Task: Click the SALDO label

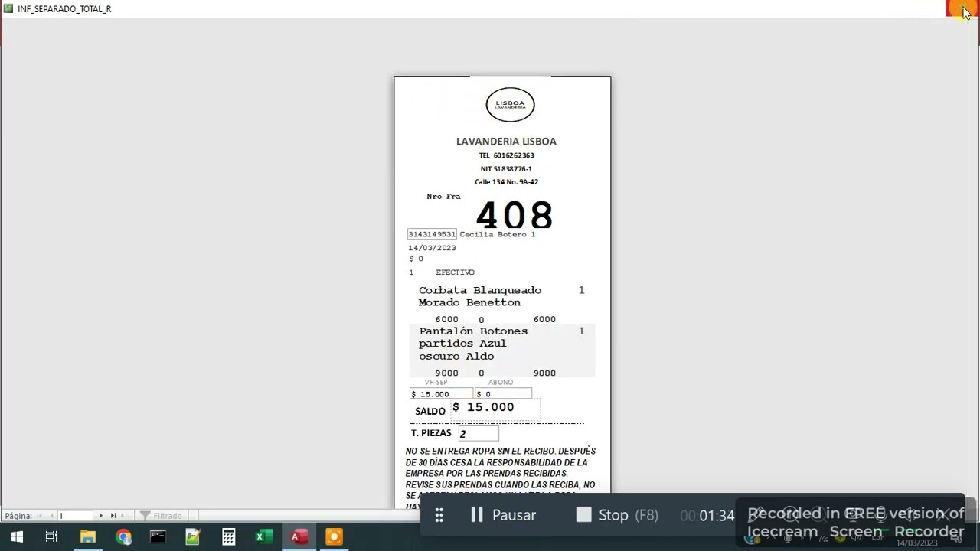Action: pyautogui.click(x=430, y=412)
